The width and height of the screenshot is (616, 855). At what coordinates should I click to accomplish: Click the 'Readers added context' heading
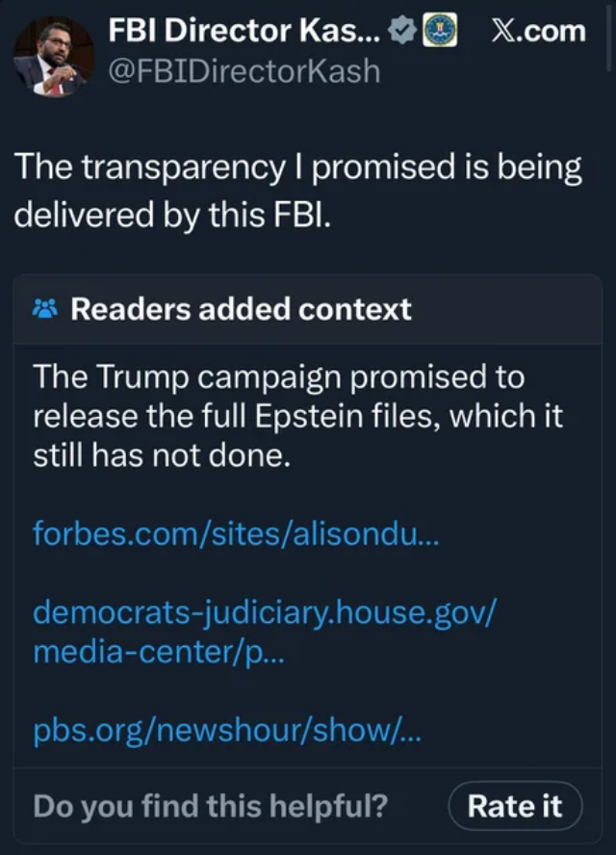(x=241, y=309)
